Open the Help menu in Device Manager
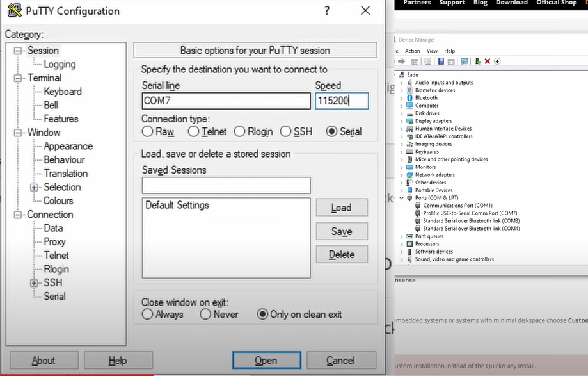Screen dimensions: 588x376 point(449,51)
